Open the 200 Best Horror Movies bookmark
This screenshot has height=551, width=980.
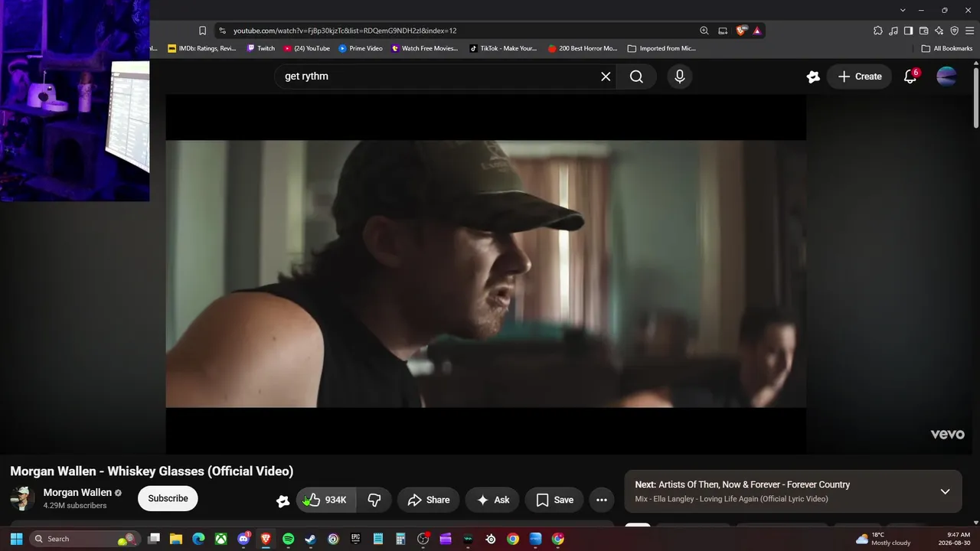[x=583, y=48]
